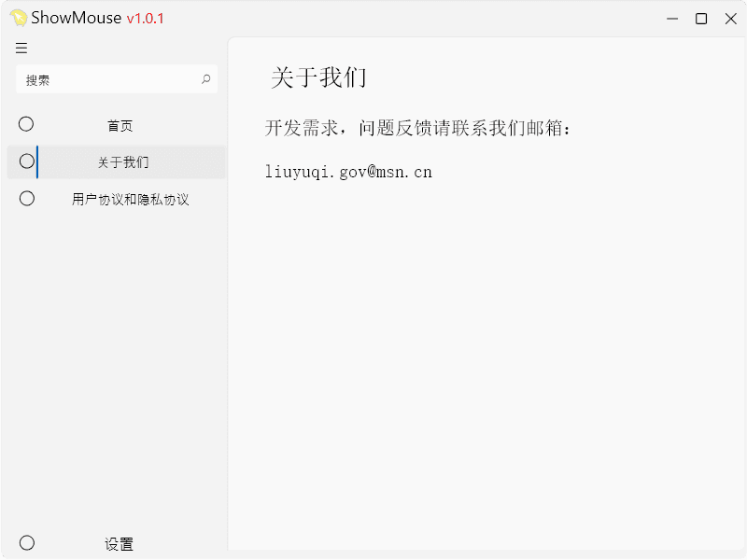Open the 首页 navigation item
Screen dimensions: 747x560
coord(117,125)
